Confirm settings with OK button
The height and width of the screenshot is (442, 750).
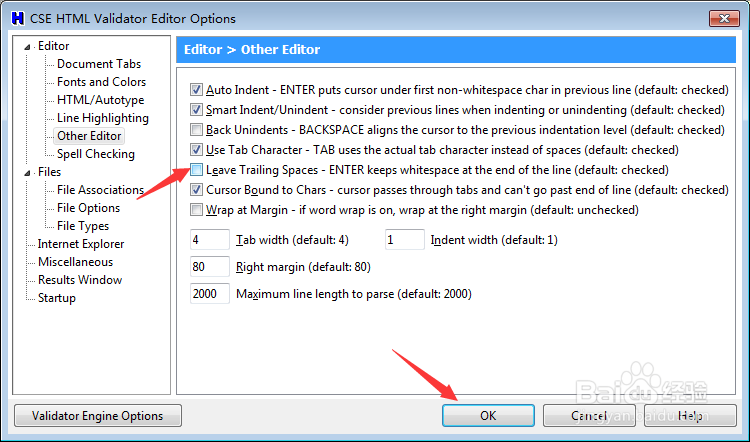(x=488, y=416)
